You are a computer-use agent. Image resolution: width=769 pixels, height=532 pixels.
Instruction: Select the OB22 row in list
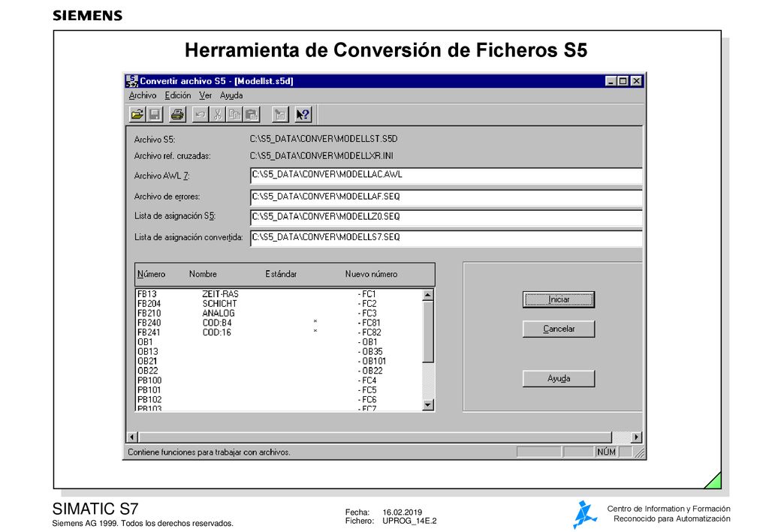pyautogui.click(x=279, y=371)
